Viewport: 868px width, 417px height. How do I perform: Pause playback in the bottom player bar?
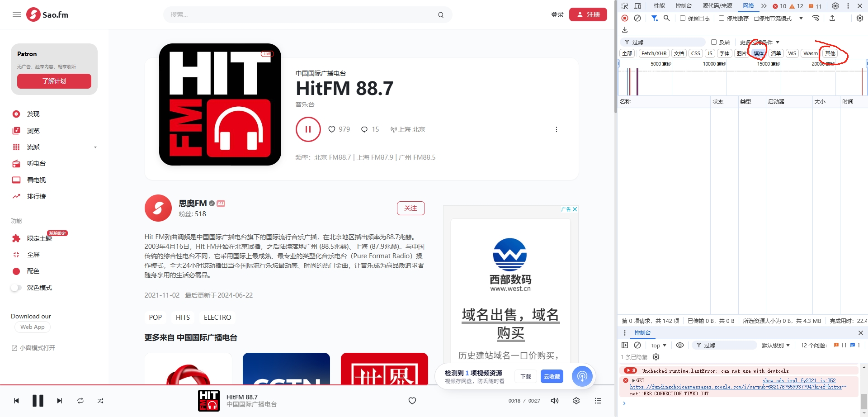pyautogui.click(x=38, y=401)
